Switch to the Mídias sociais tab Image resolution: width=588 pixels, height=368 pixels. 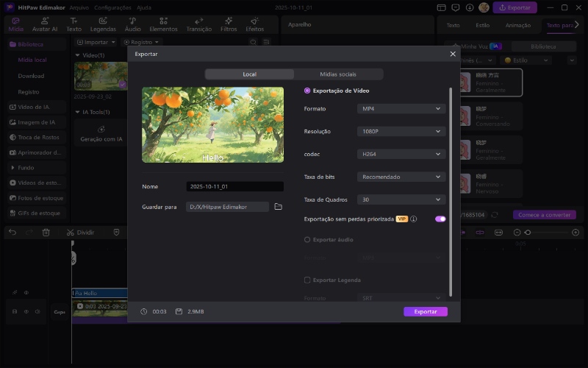tap(338, 74)
